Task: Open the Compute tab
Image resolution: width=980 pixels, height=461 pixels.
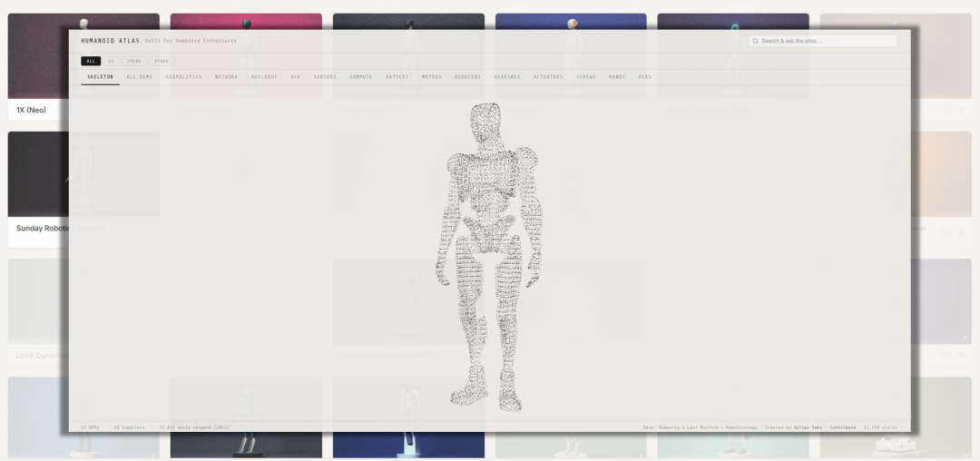Action: pyautogui.click(x=361, y=77)
